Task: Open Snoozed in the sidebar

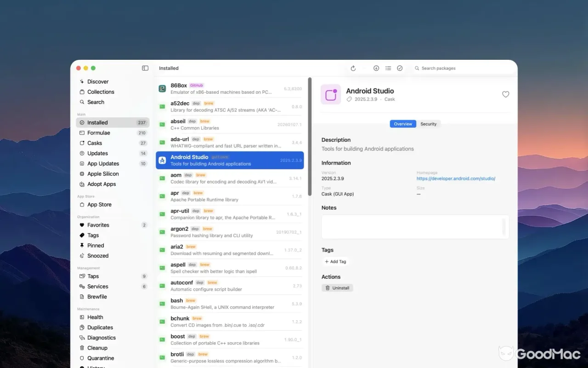Action: click(x=113, y=256)
